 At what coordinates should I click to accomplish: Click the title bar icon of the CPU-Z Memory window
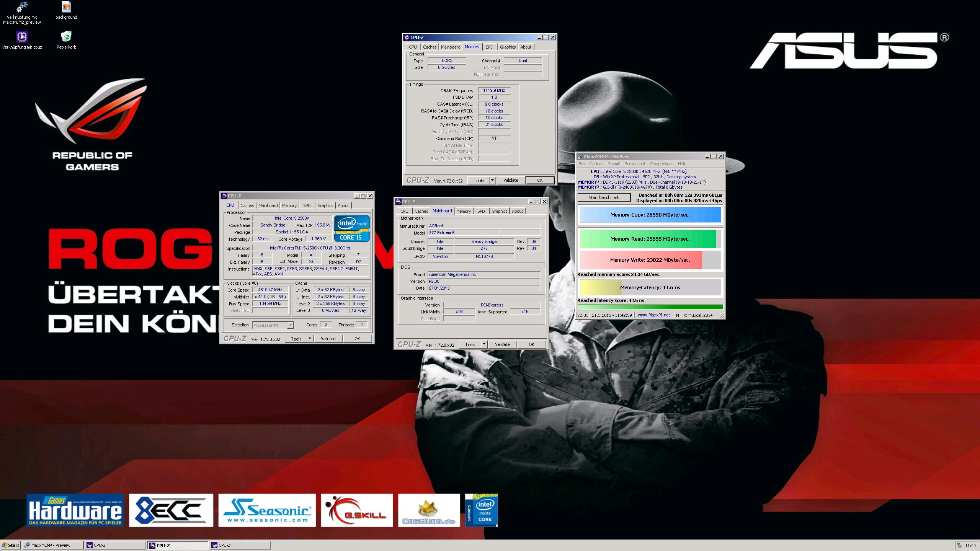407,37
